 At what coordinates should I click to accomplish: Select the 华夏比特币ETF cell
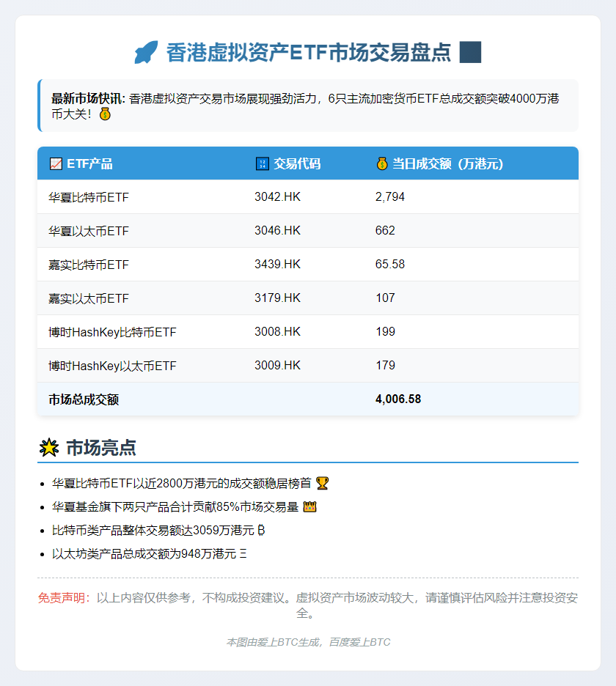coord(89,197)
